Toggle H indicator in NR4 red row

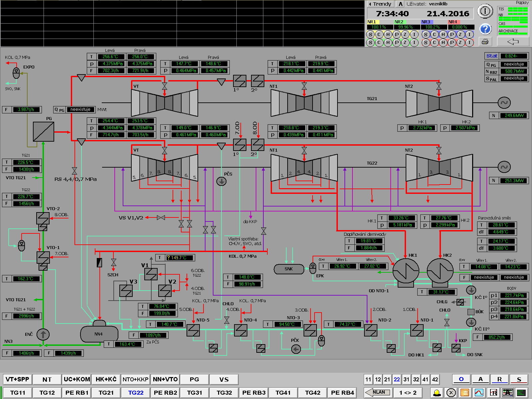click(x=443, y=43)
